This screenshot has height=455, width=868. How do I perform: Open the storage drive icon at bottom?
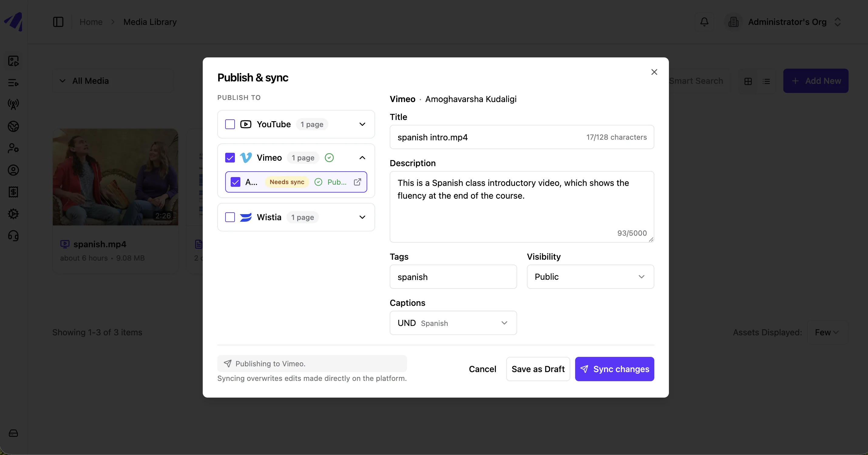click(13, 433)
